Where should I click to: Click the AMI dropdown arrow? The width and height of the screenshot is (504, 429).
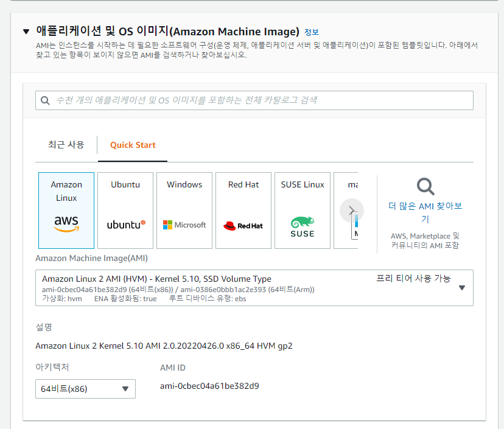click(x=462, y=288)
